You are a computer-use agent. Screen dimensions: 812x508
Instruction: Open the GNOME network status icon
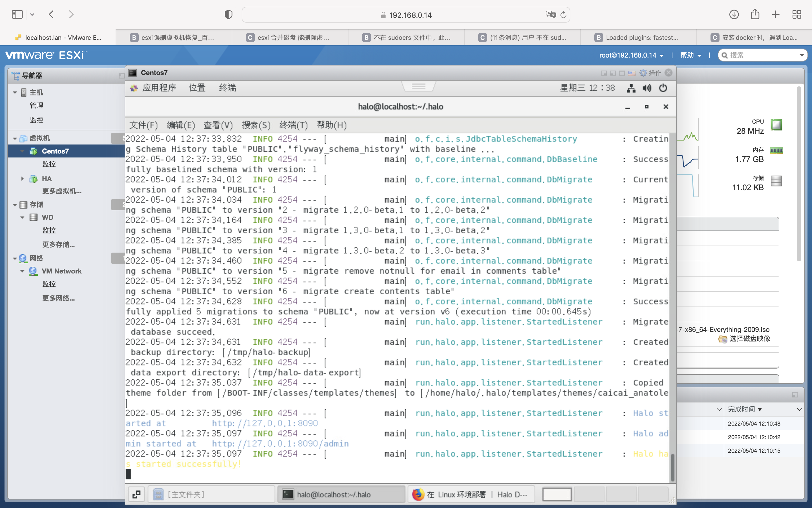click(631, 88)
